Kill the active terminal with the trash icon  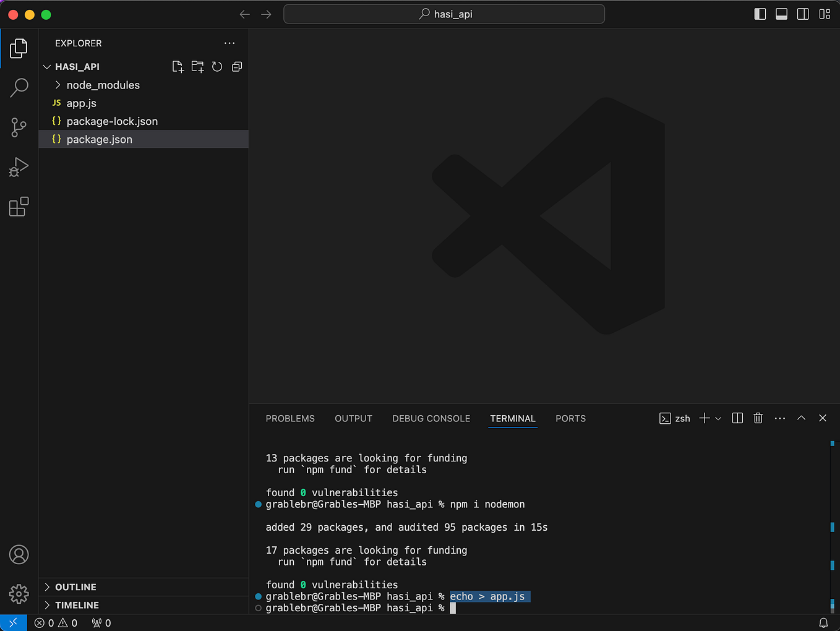click(x=758, y=418)
